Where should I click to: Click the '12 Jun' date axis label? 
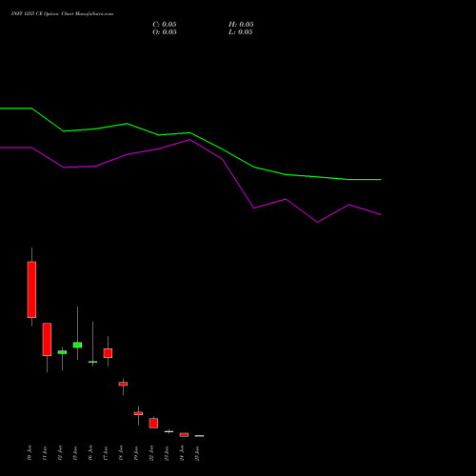[60, 453]
